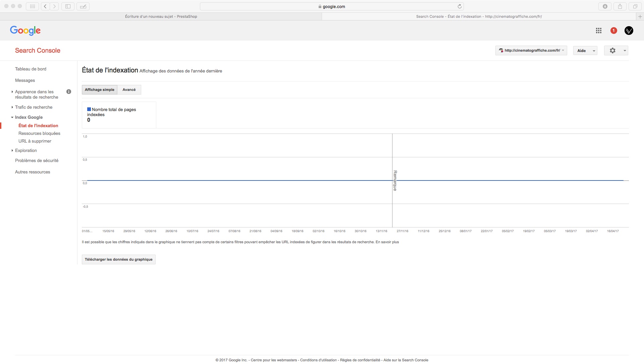Open the cinematograffiche.com property dropdown

pyautogui.click(x=531, y=51)
